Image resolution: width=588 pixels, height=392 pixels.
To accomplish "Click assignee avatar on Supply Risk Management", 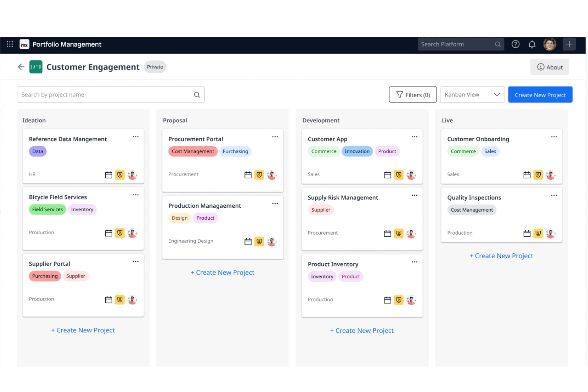I will click(x=411, y=234).
